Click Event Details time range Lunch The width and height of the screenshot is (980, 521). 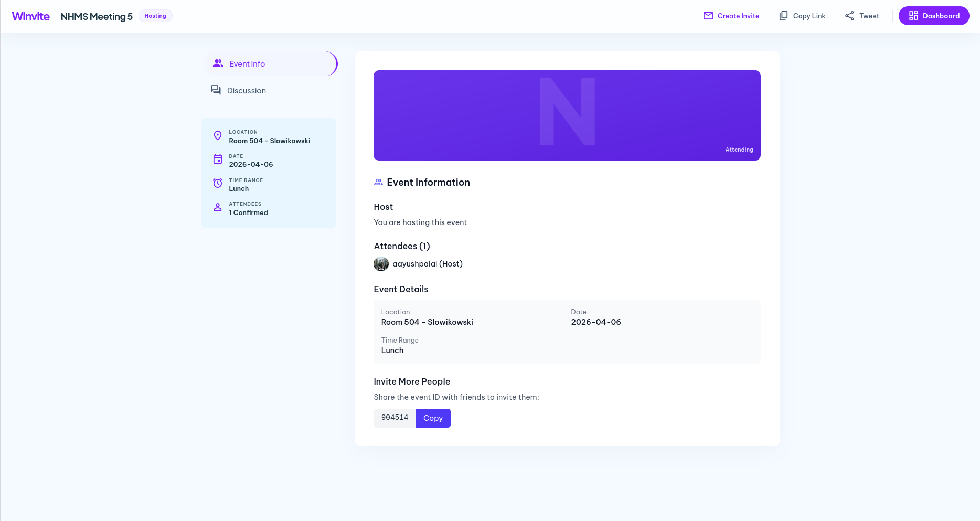392,350
